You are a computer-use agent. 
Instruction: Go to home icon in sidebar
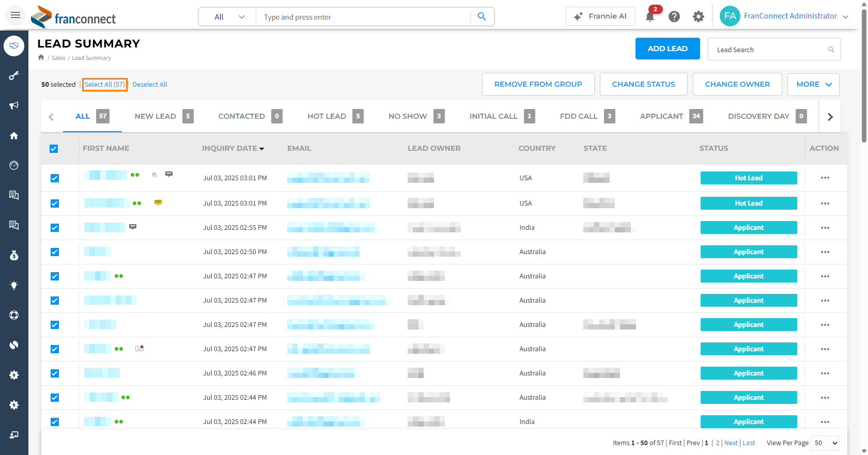(x=14, y=135)
